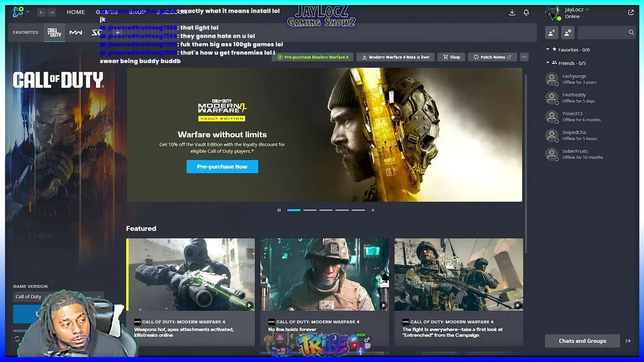Open the Call of Duty Shop button
The width and height of the screenshot is (644, 362).
coord(451,57)
